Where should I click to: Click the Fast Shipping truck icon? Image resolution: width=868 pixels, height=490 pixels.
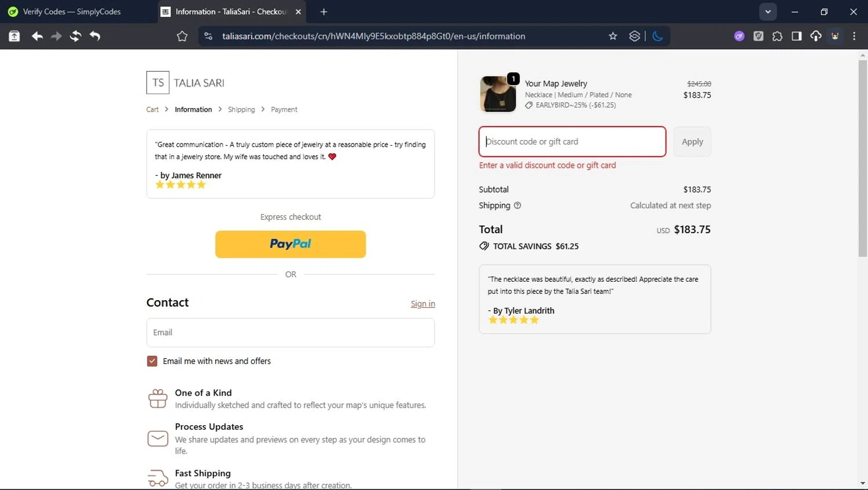[158, 478]
